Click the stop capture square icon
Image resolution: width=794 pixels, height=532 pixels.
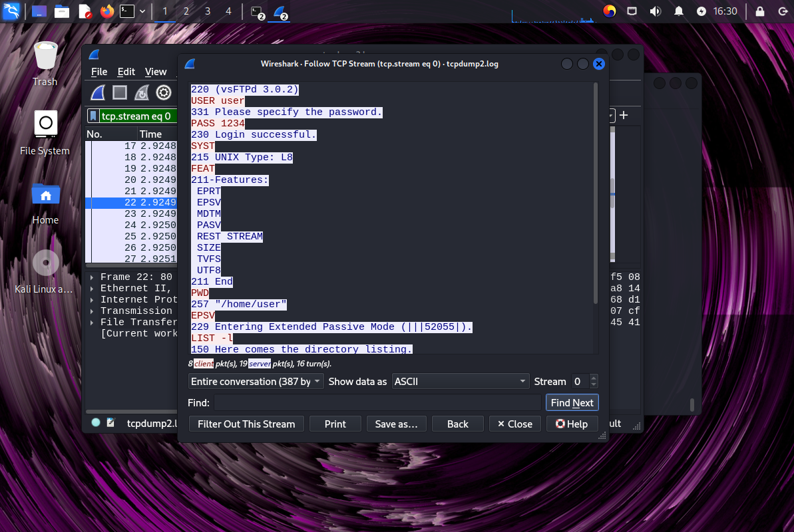[120, 92]
